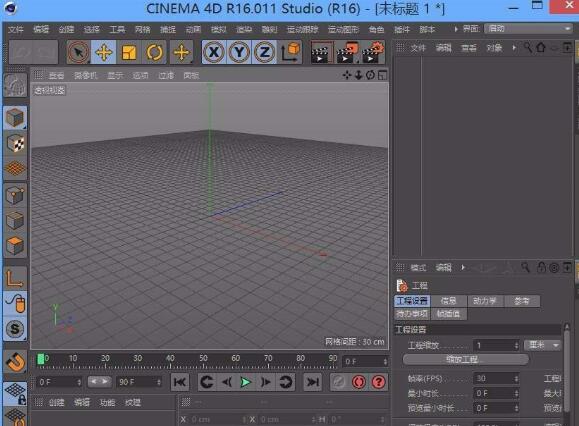
Task: Select the orange Workplane grid icon
Action: [15, 168]
